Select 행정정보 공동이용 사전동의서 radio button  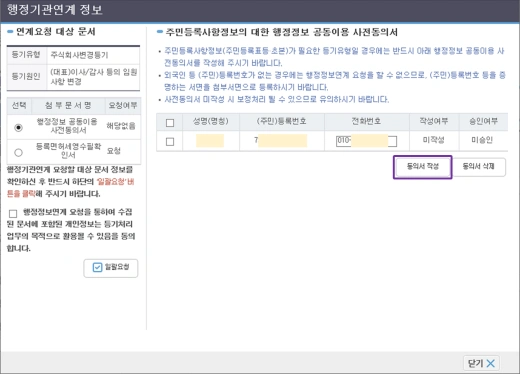point(18,127)
